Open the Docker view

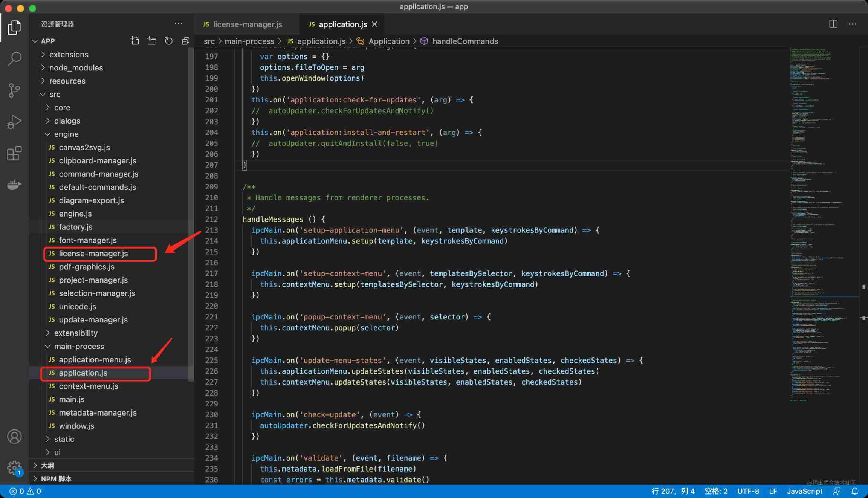click(x=14, y=185)
